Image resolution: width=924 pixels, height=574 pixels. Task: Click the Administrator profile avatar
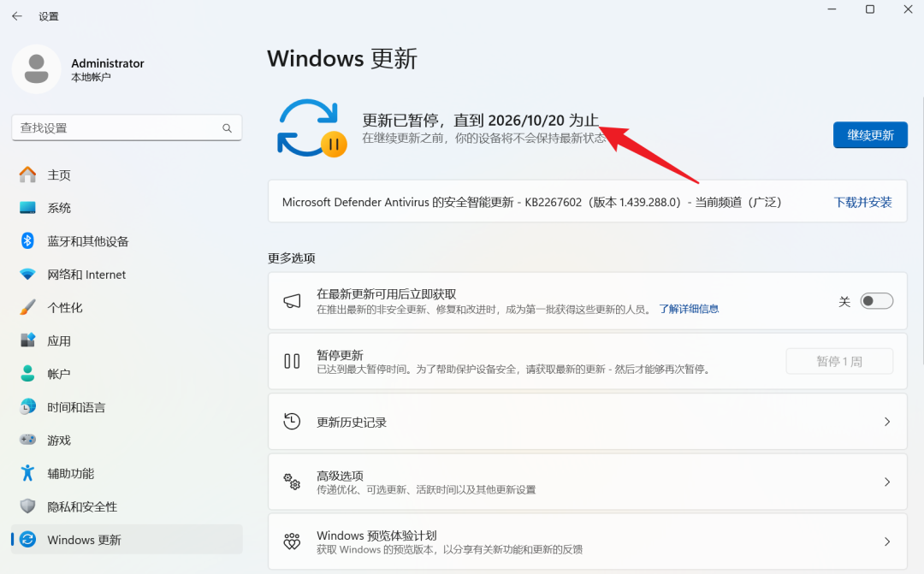(x=36, y=69)
